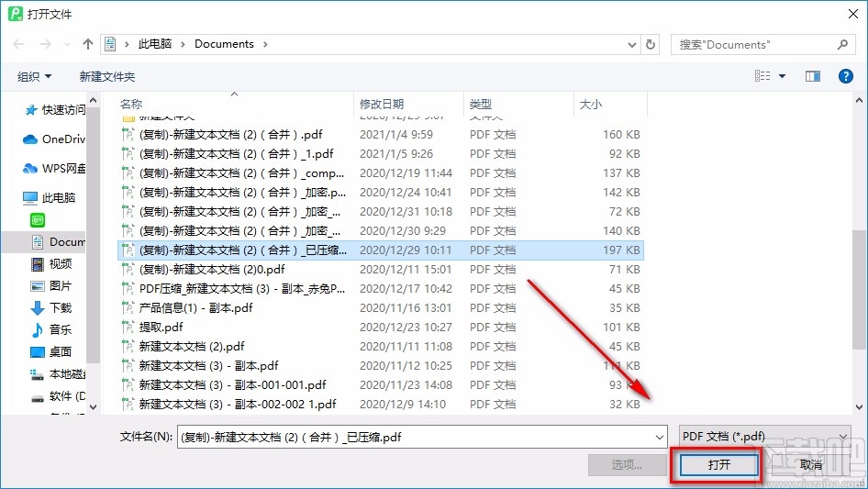
Task: Select the 72 KB 加密 PDF file
Action: [x=381, y=212]
